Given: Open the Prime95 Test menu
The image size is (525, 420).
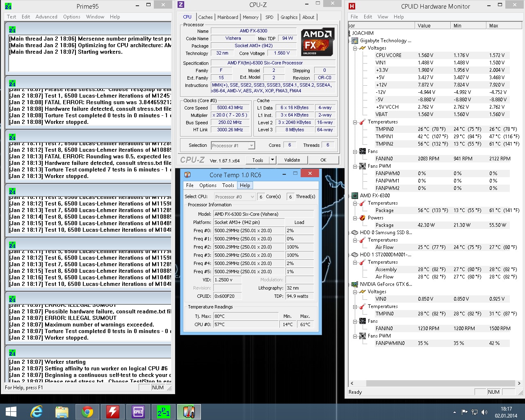Looking at the screenshot, I should pyautogui.click(x=11, y=17).
